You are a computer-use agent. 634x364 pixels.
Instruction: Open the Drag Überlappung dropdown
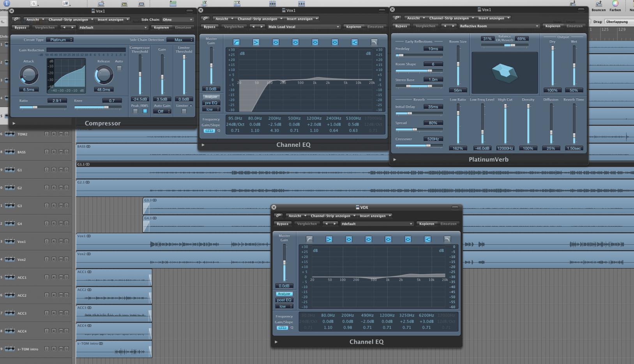(619, 22)
